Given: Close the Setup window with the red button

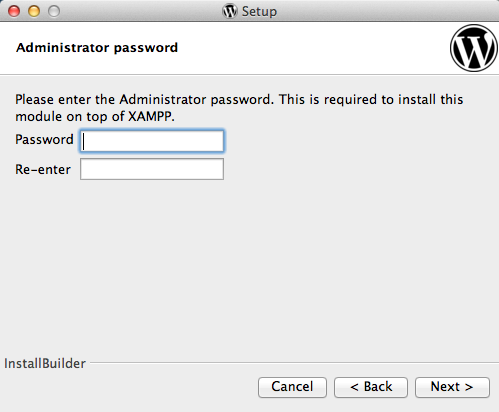Looking at the screenshot, I should [14, 11].
